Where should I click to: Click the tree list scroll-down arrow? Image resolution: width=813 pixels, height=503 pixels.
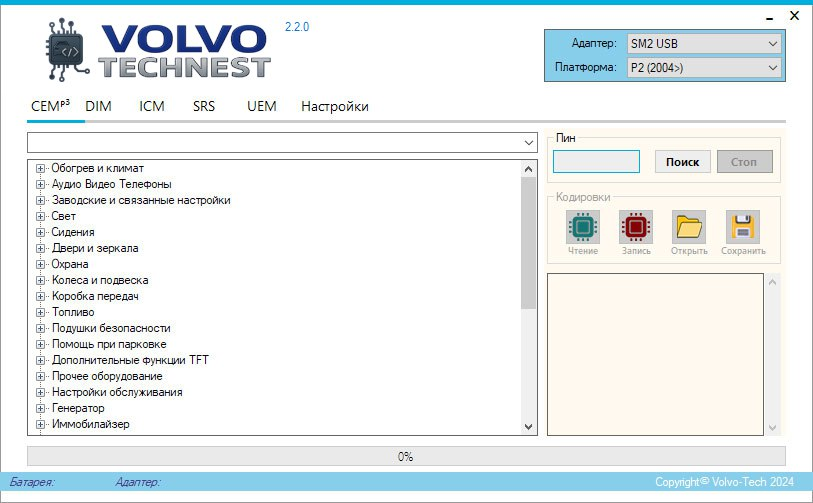pos(528,427)
